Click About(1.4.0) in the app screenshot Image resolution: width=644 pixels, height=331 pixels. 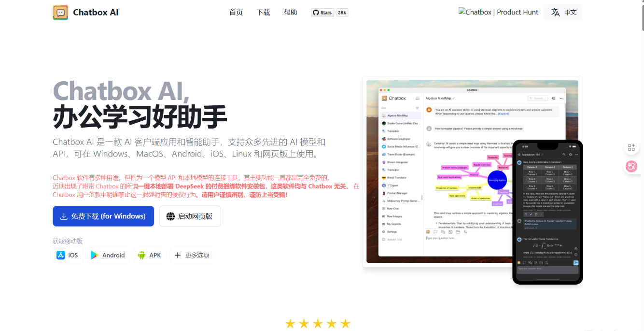(400, 239)
